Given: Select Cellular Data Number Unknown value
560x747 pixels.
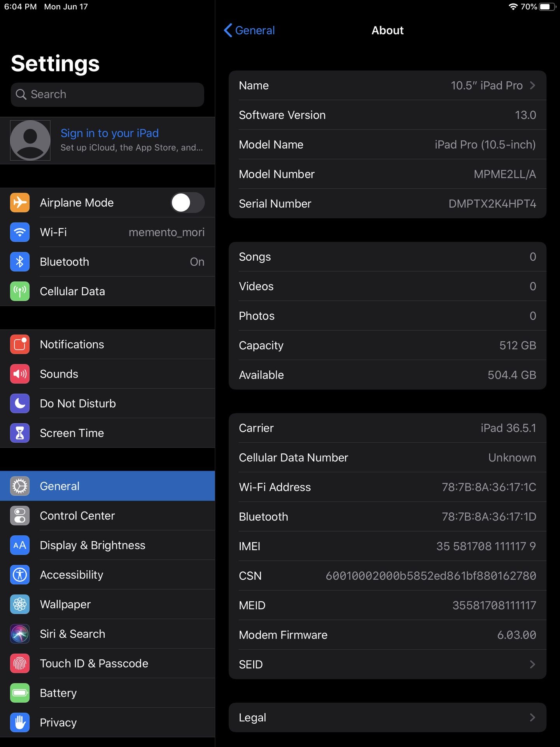Looking at the screenshot, I should [x=512, y=457].
